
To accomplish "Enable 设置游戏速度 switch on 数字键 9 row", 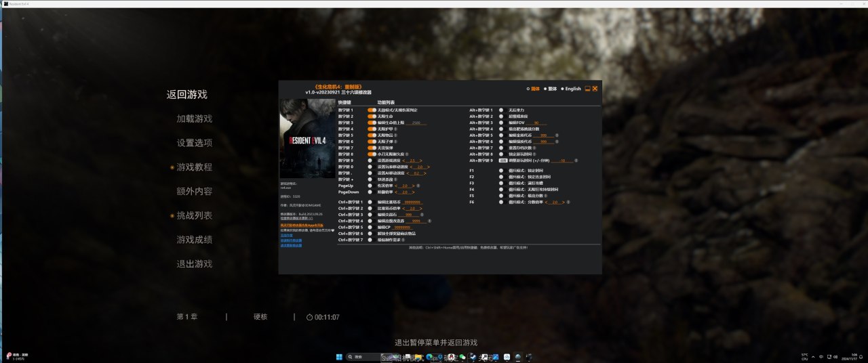I will 372,161.
